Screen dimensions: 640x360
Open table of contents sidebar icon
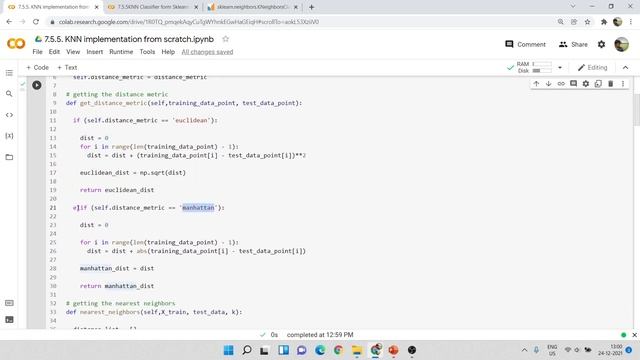(9, 73)
